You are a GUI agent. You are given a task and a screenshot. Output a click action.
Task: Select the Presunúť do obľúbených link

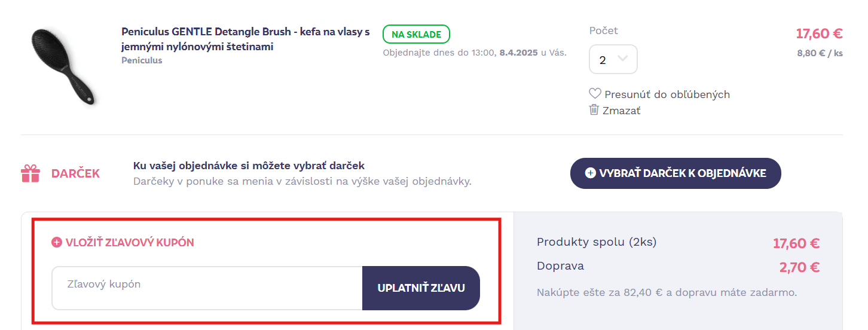[667, 94]
